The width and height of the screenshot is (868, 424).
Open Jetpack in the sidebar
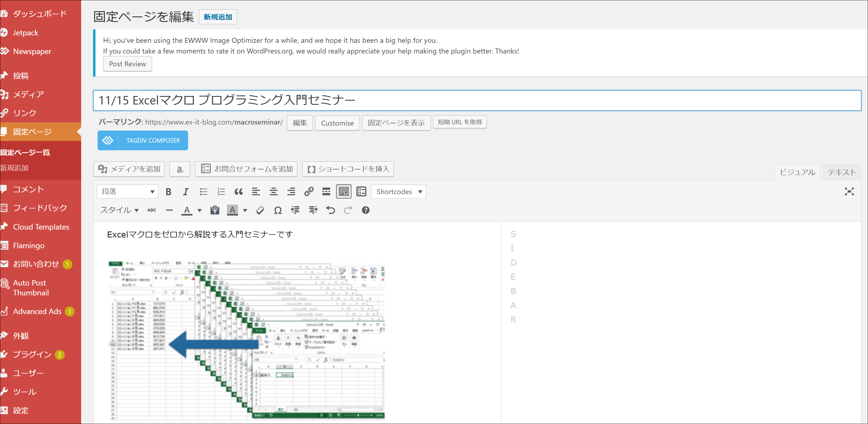(25, 33)
